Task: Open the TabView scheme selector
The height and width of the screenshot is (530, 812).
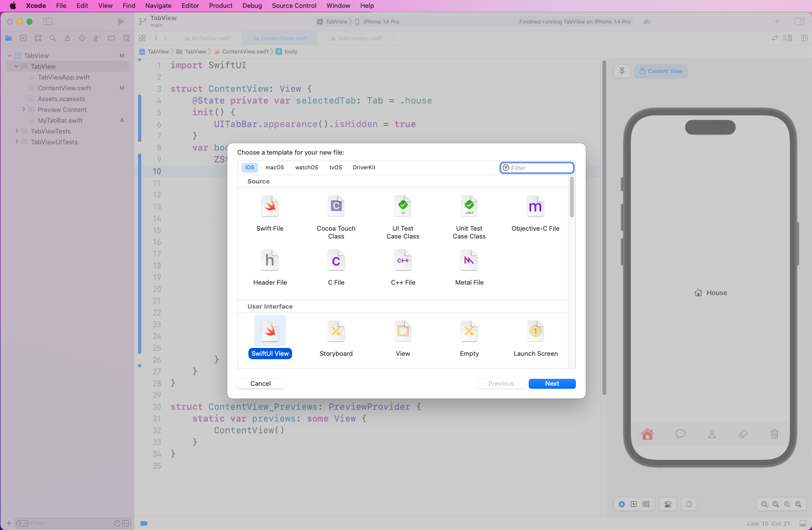Action: tap(332, 22)
